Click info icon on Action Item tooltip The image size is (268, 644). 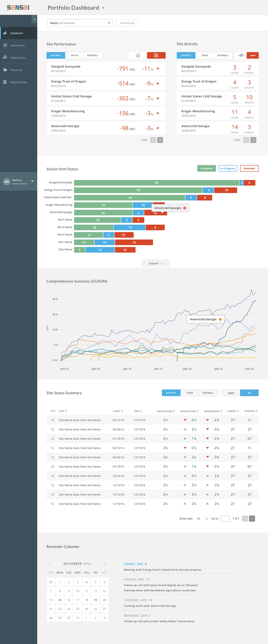[185, 208]
